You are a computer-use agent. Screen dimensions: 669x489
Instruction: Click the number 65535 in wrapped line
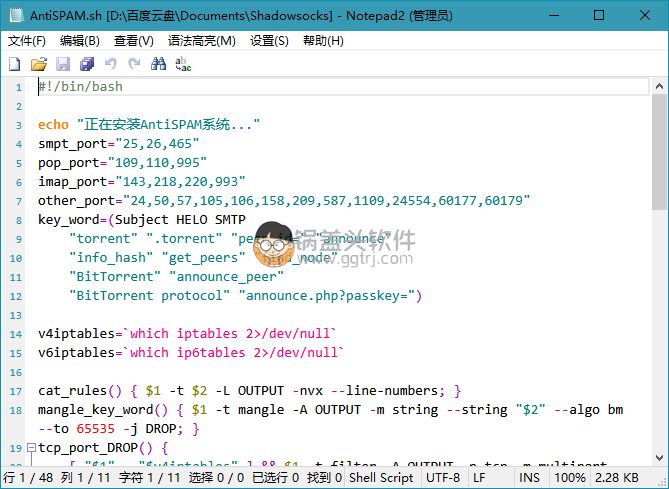tap(96, 429)
